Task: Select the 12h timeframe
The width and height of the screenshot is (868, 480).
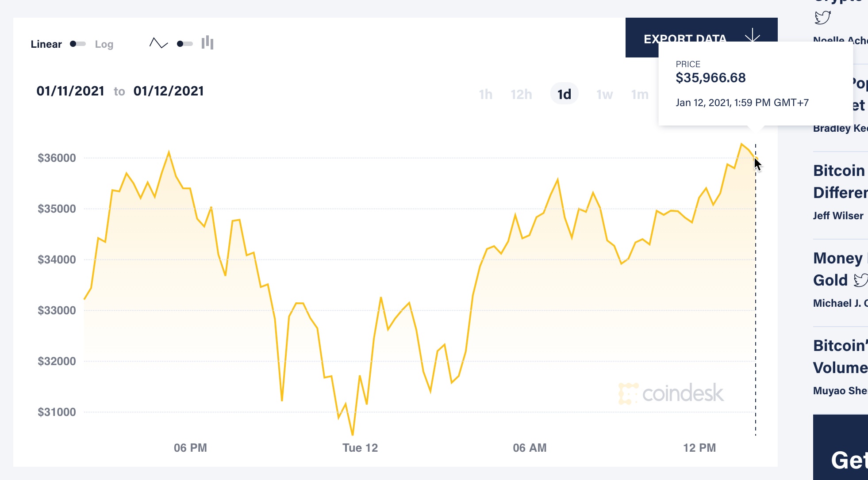Action: coord(521,94)
